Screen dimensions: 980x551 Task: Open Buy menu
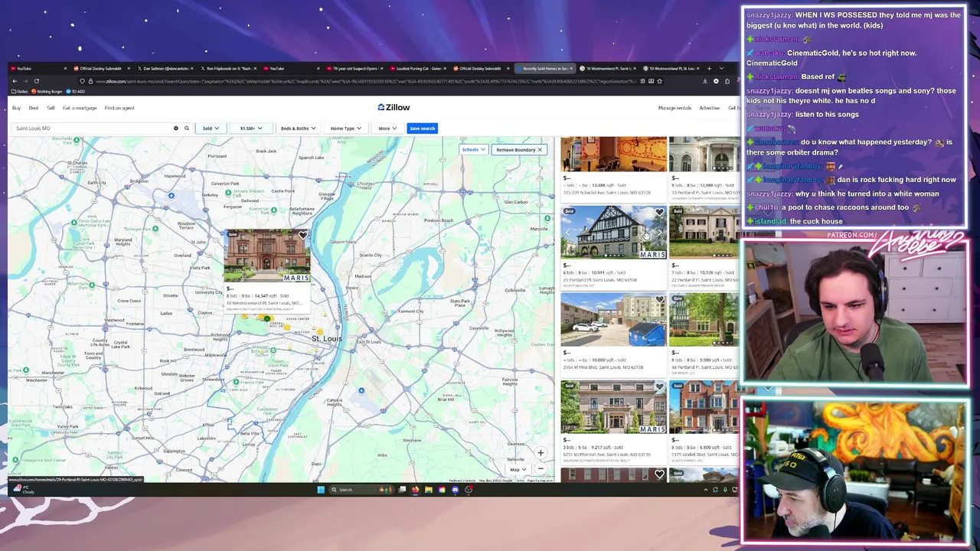tap(16, 108)
